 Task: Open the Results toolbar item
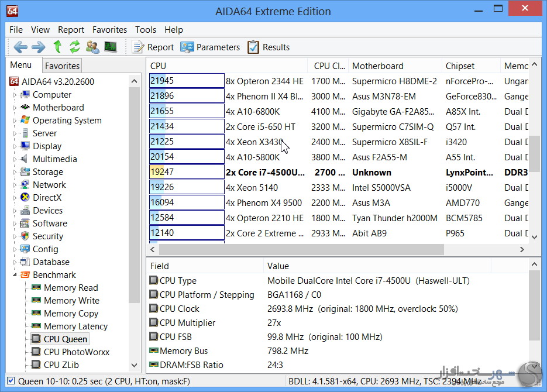pos(269,47)
